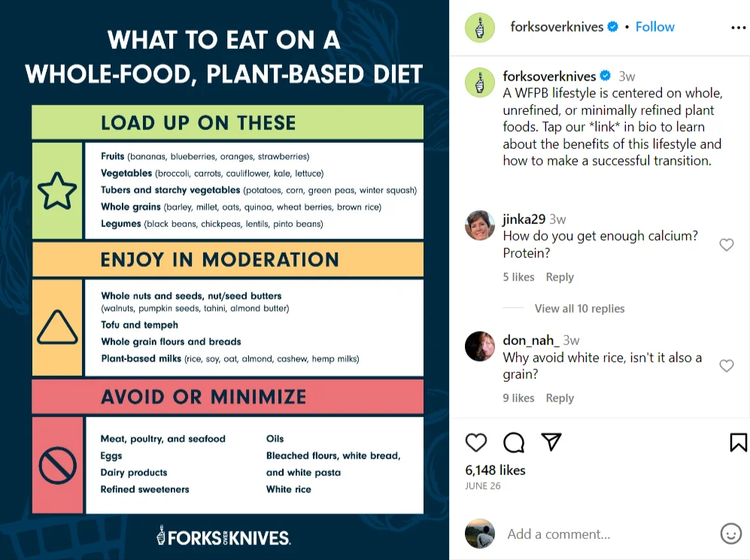
Task: Open forksoverknives username in header
Action: pyautogui.click(x=557, y=27)
